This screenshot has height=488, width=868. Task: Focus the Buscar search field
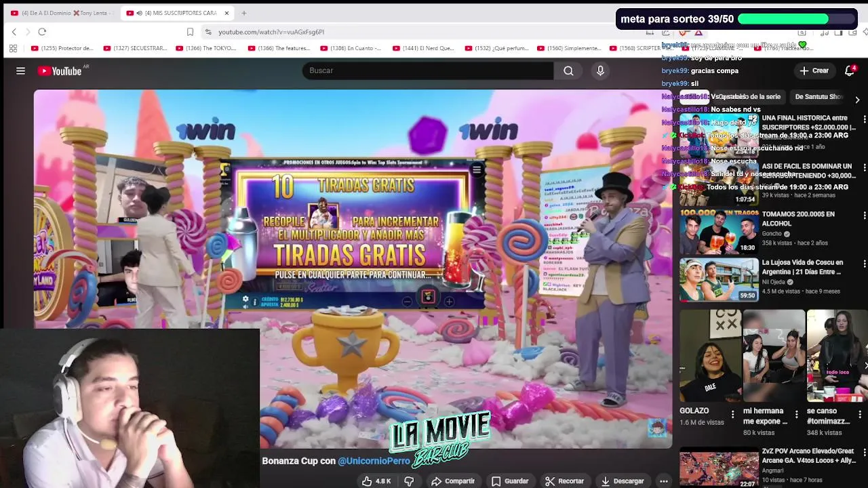427,70
